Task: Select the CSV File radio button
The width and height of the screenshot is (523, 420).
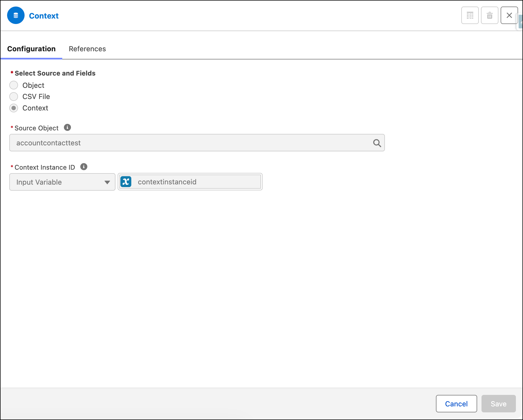Action: coord(14,97)
